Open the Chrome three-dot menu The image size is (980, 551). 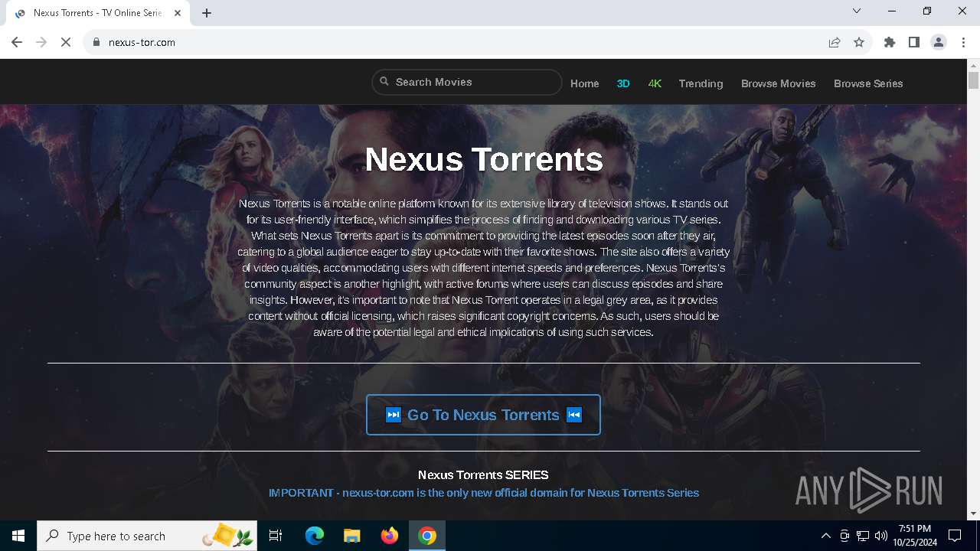pyautogui.click(x=963, y=42)
